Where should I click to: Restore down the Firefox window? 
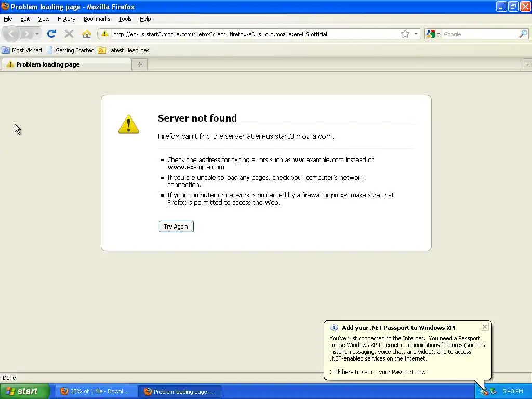tap(513, 6)
